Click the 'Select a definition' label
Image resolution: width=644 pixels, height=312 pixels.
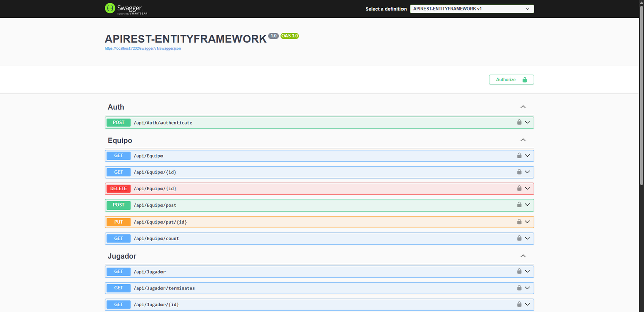point(386,9)
